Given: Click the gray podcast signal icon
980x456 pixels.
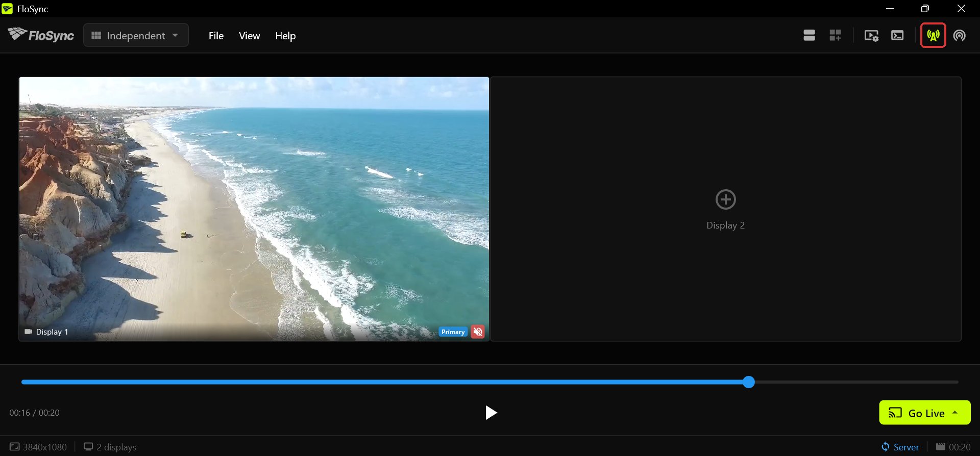Looking at the screenshot, I should 960,35.
